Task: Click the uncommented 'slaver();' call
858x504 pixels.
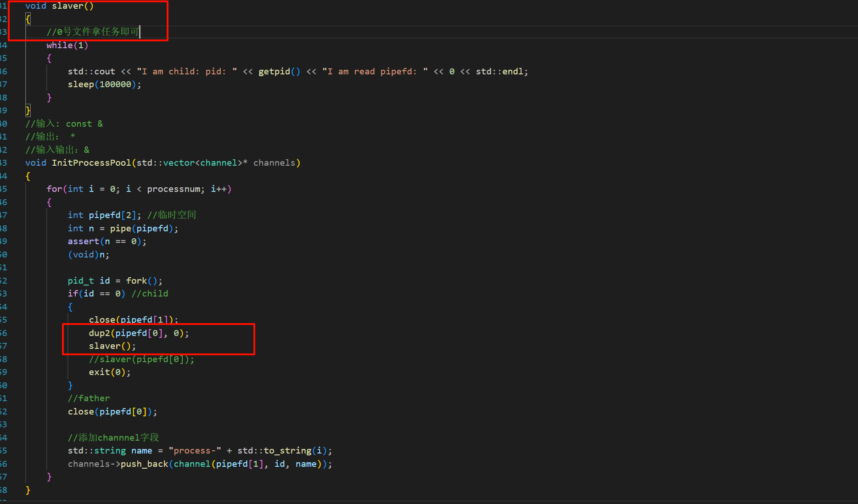Action: coord(112,346)
